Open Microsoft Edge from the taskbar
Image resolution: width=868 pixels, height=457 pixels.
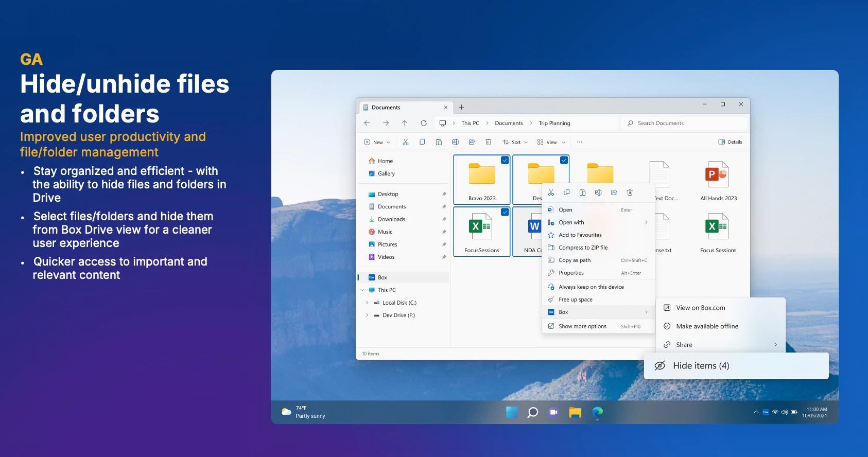pyautogui.click(x=597, y=412)
